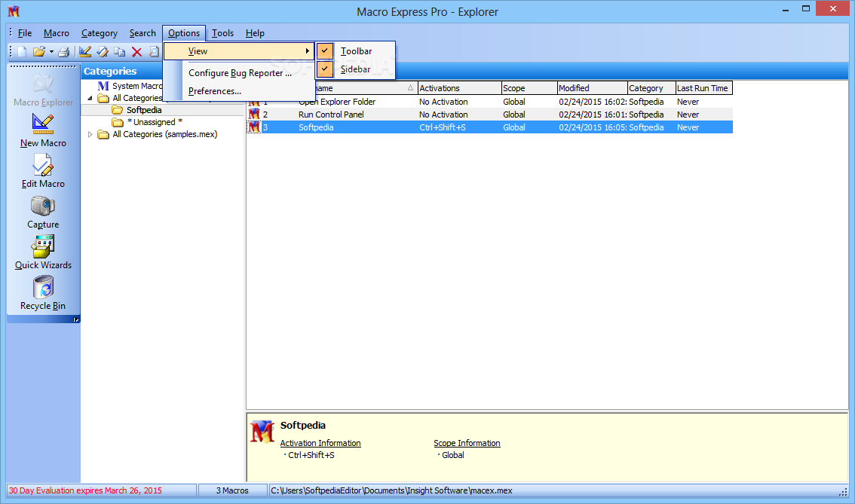
Task: Sort macros by Category column header
Action: [651, 88]
